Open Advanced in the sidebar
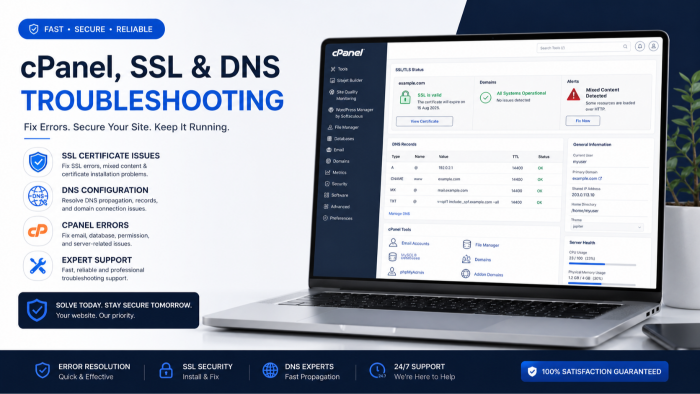 pyautogui.click(x=337, y=207)
